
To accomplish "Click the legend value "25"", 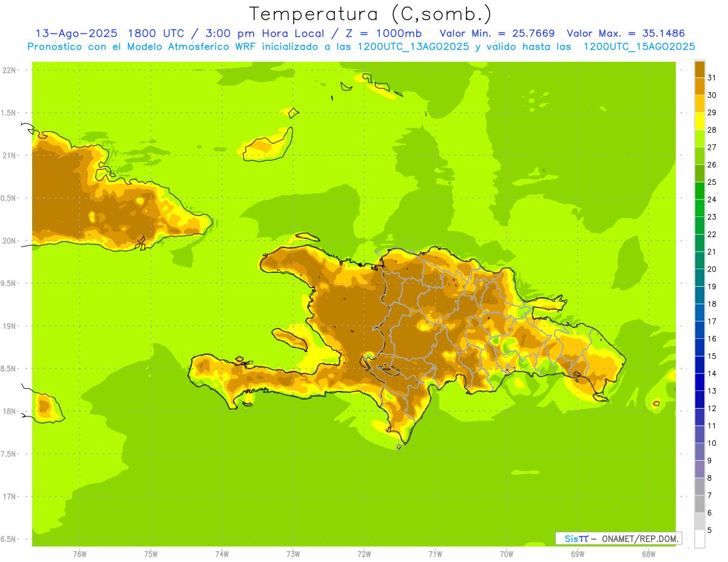I will click(712, 182).
